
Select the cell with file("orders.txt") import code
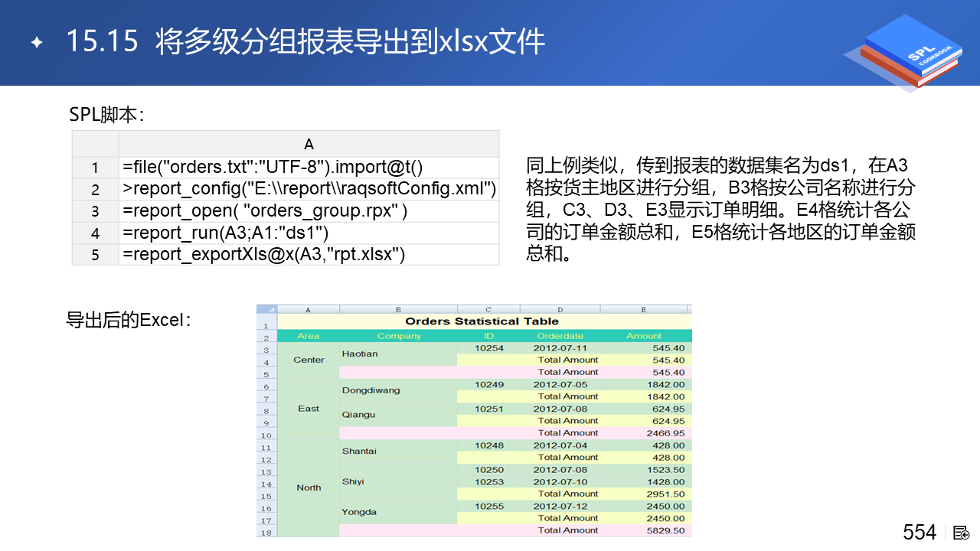[x=309, y=168]
